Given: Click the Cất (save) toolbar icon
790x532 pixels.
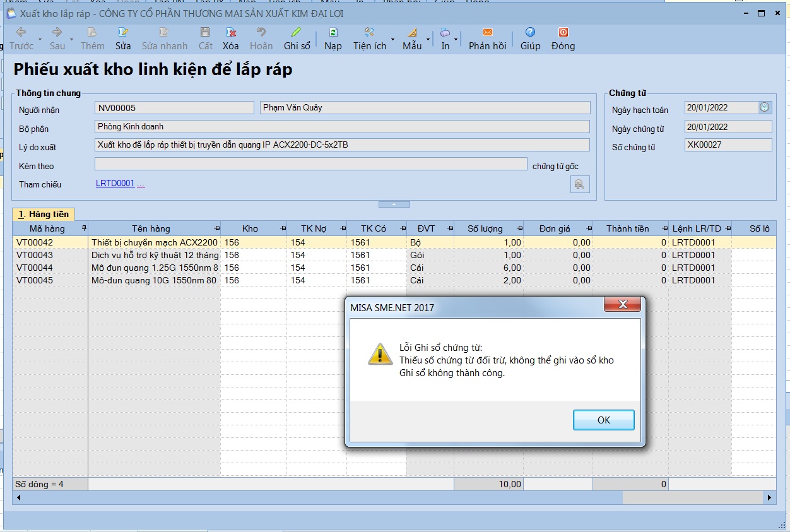Looking at the screenshot, I should coord(205,32).
